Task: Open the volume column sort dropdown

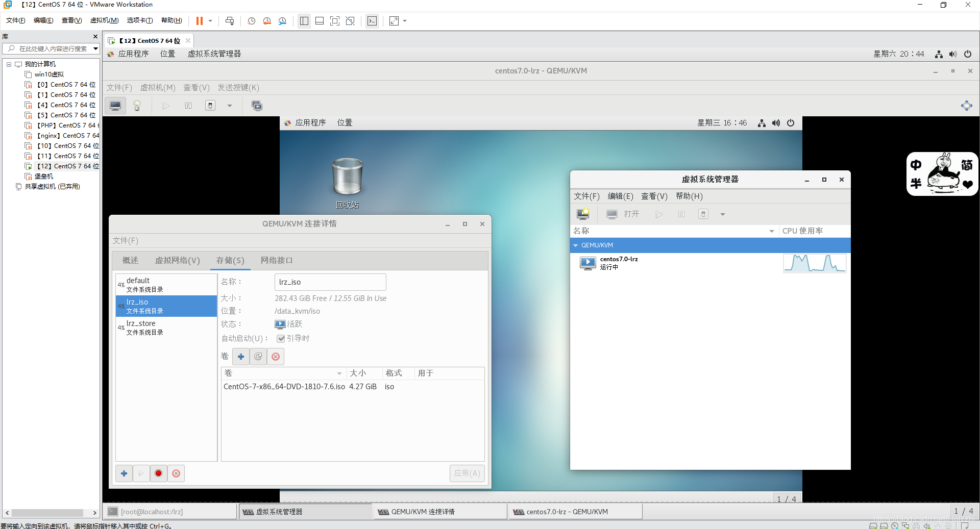Action: coord(339,373)
